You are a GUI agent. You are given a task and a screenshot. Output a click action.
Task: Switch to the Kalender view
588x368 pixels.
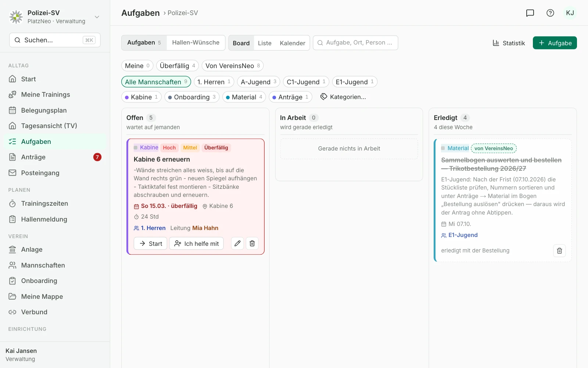[x=293, y=43]
